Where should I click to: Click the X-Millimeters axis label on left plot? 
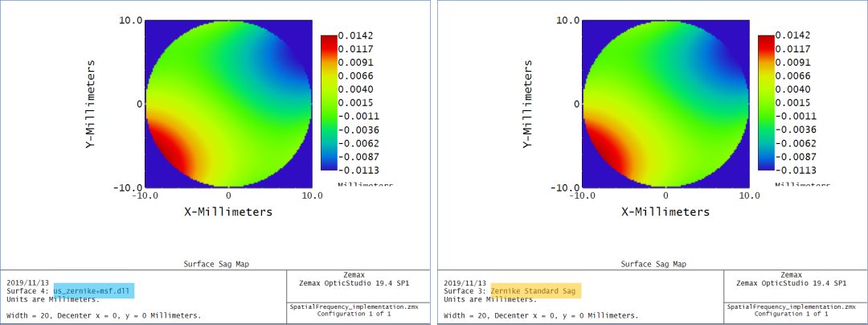(228, 212)
